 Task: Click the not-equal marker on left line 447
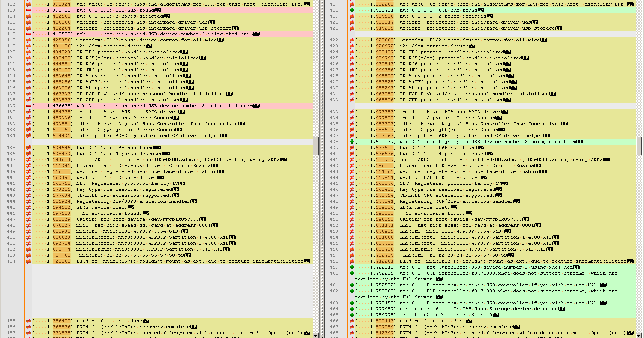(29, 219)
